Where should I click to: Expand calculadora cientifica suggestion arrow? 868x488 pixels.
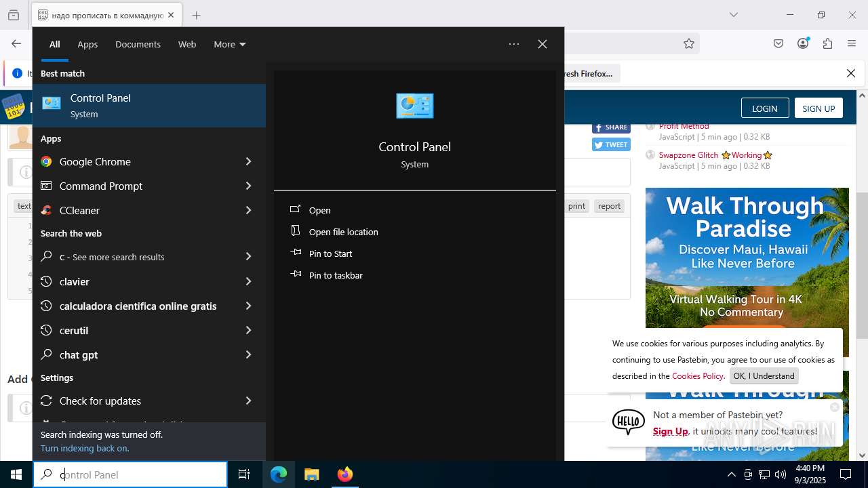[248, 306]
